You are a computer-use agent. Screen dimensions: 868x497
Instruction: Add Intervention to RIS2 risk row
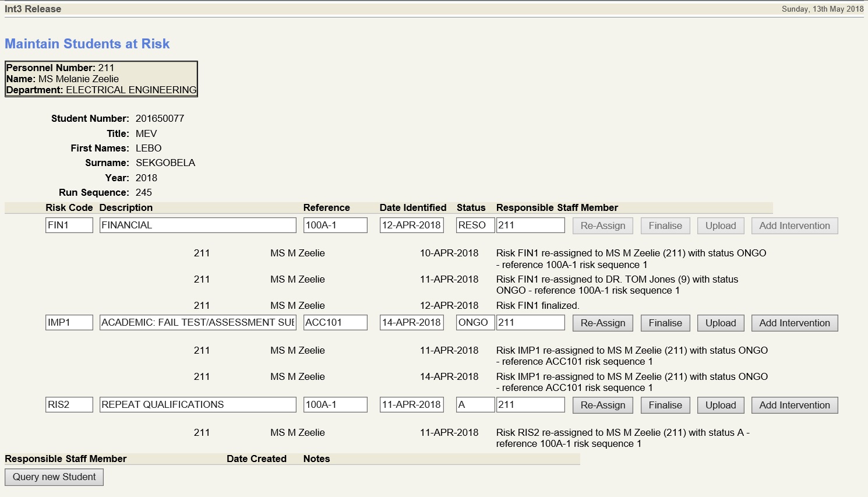(x=794, y=405)
